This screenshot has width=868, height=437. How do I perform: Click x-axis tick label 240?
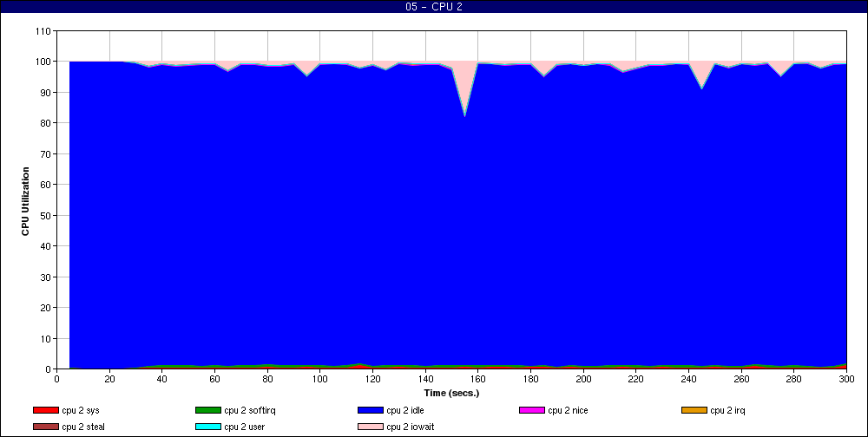[688, 379]
